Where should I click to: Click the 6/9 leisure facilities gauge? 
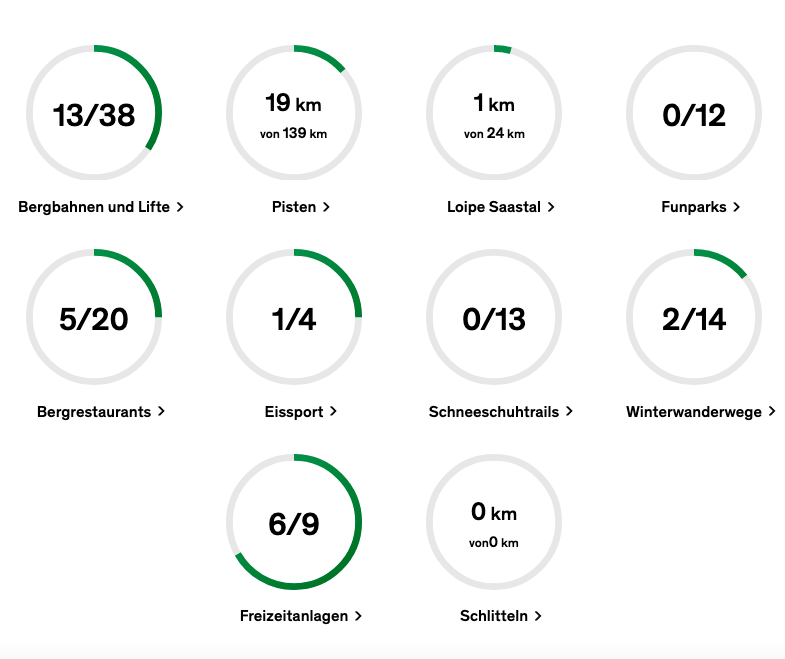pos(294,522)
